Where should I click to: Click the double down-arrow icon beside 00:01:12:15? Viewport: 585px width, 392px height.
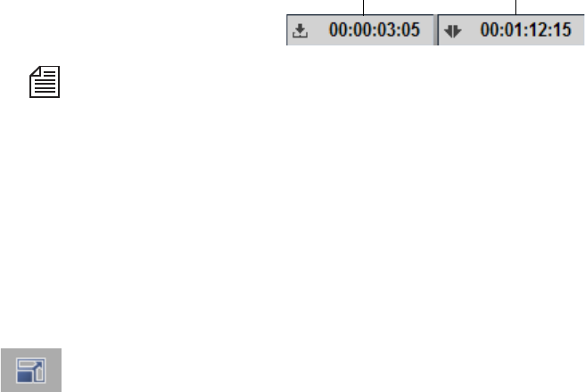pos(453,31)
